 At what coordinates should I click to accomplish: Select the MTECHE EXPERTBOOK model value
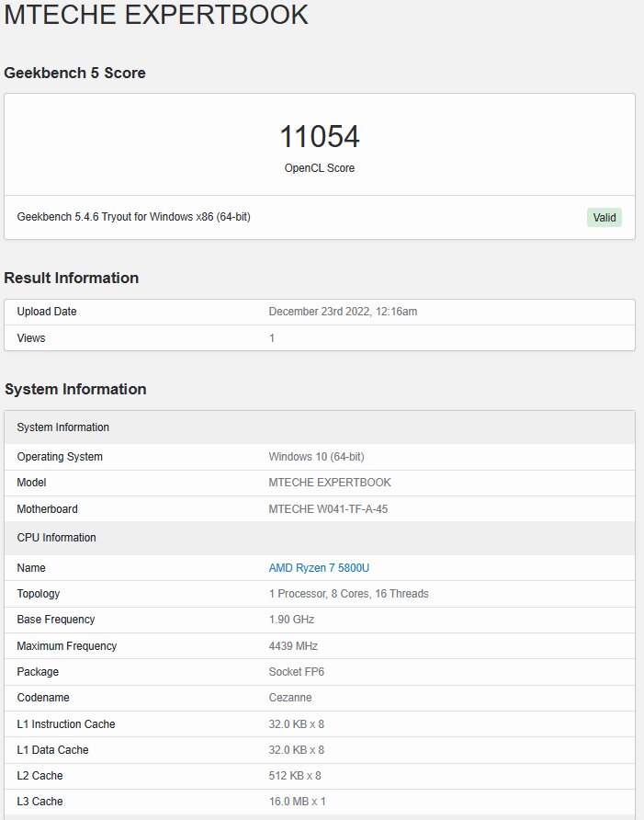pyautogui.click(x=330, y=483)
